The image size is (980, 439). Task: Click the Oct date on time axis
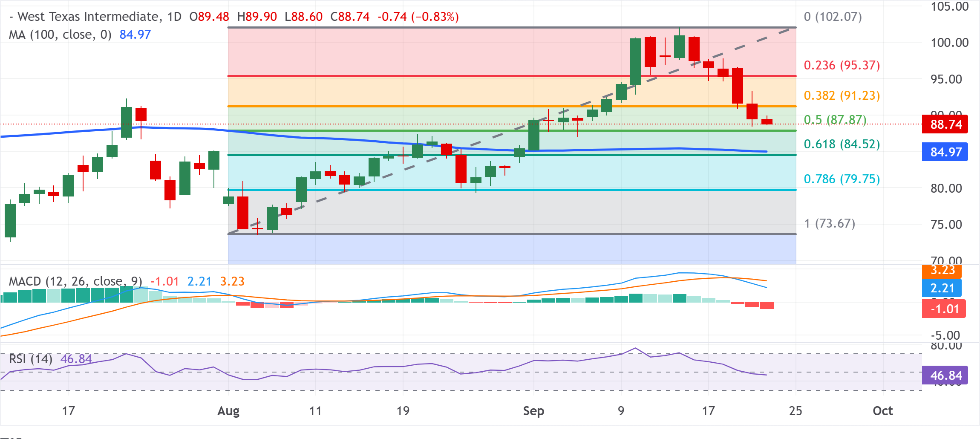(883, 411)
